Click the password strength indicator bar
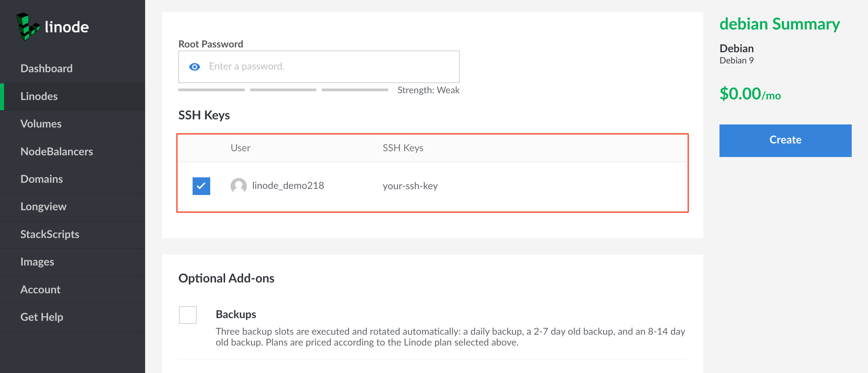 (283, 90)
